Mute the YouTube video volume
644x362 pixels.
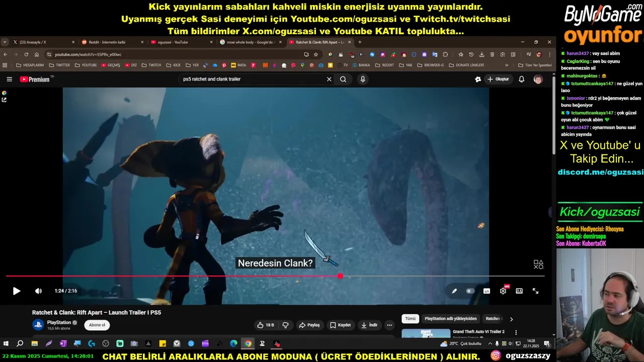tap(38, 291)
